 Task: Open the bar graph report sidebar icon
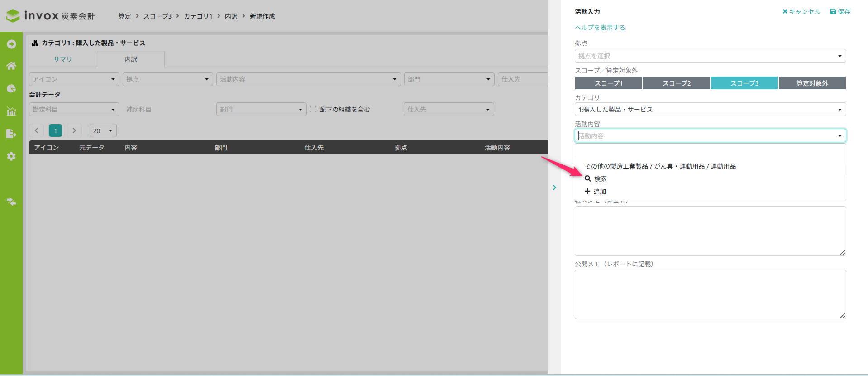11,111
